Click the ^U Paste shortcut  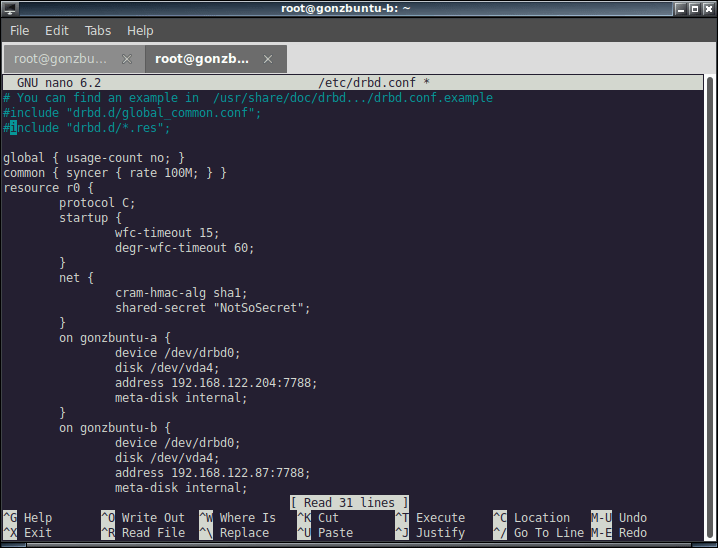pos(325,533)
